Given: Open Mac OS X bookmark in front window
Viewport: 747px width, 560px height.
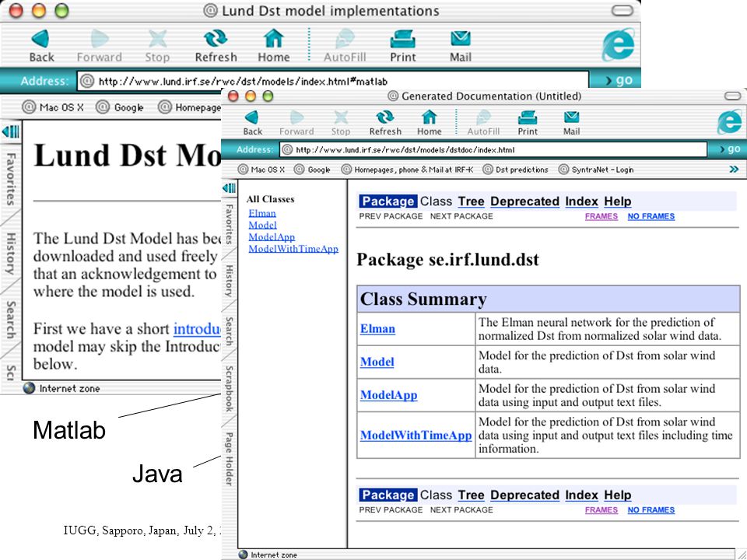Looking at the screenshot, I should [x=261, y=170].
